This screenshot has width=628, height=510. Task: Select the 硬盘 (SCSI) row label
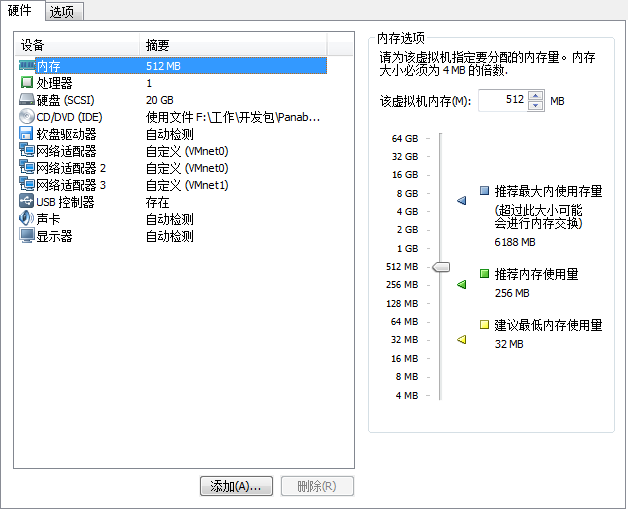[65, 100]
